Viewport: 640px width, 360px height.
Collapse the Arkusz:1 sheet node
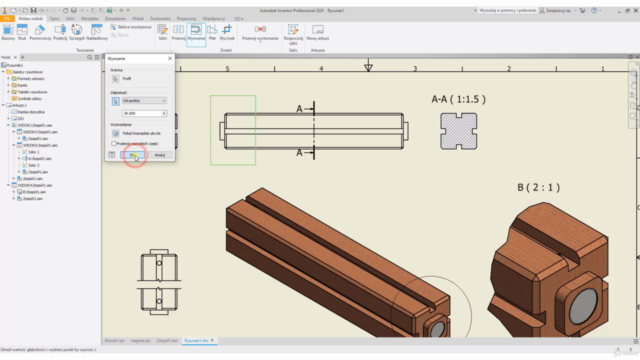click(x=3, y=105)
